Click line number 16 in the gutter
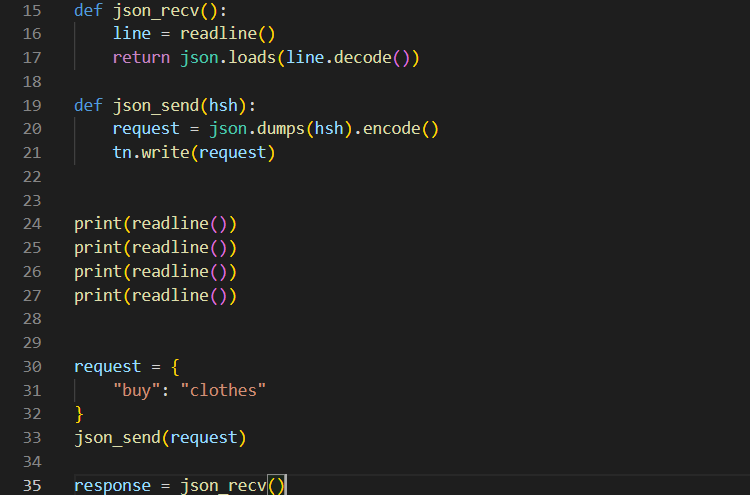 pyautogui.click(x=32, y=34)
